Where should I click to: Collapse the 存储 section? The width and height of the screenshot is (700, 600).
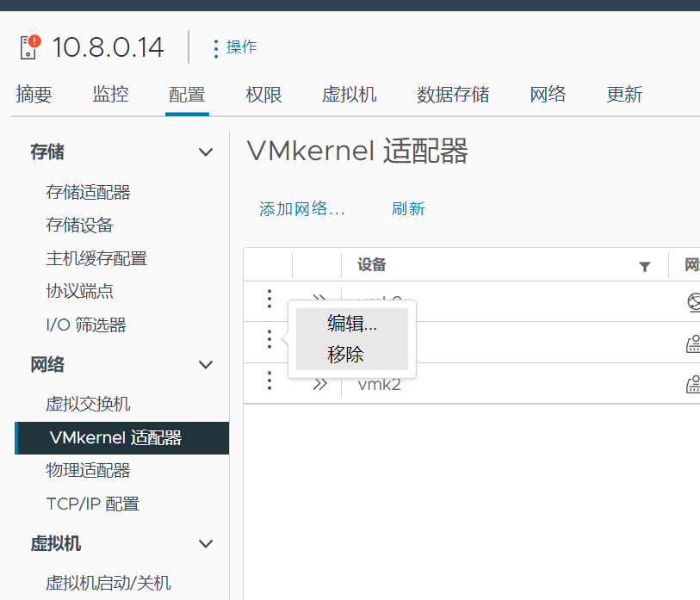[206, 152]
